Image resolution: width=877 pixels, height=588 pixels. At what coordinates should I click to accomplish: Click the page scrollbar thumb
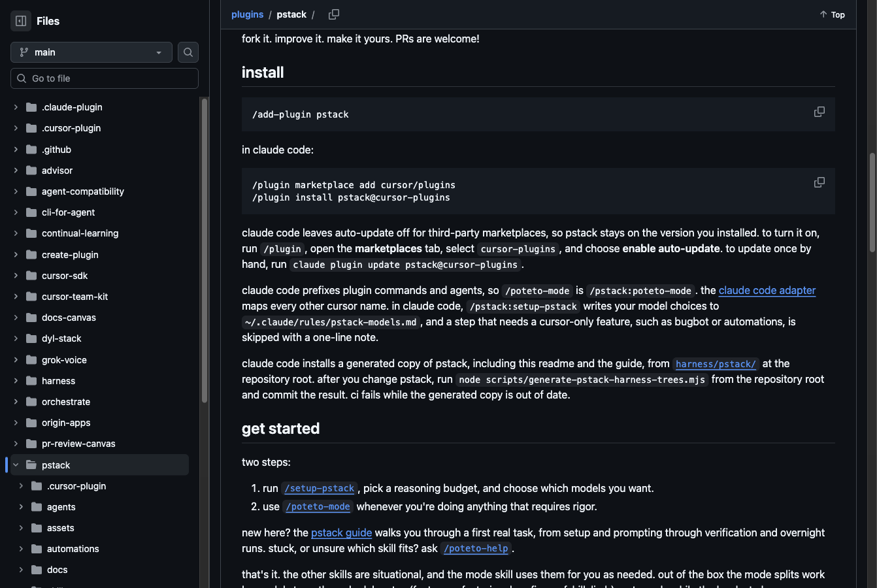(x=872, y=203)
